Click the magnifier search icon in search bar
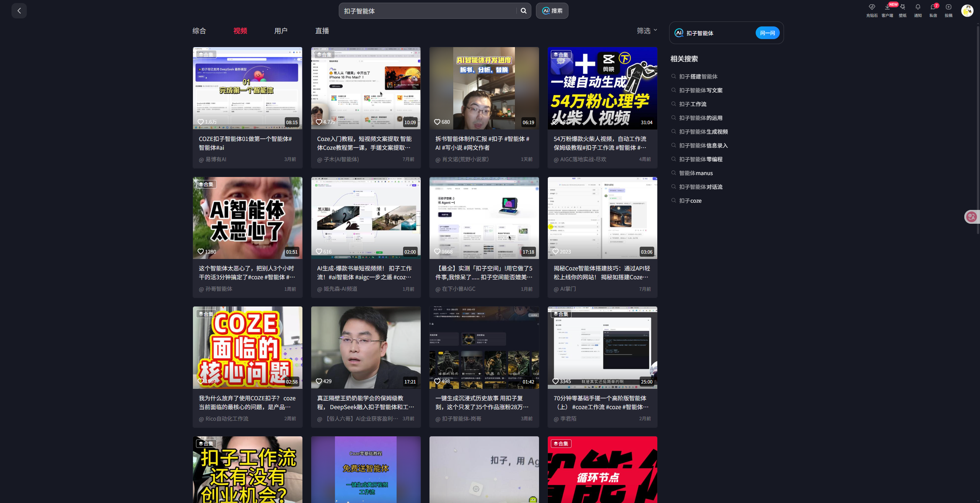The image size is (980, 503). (523, 10)
